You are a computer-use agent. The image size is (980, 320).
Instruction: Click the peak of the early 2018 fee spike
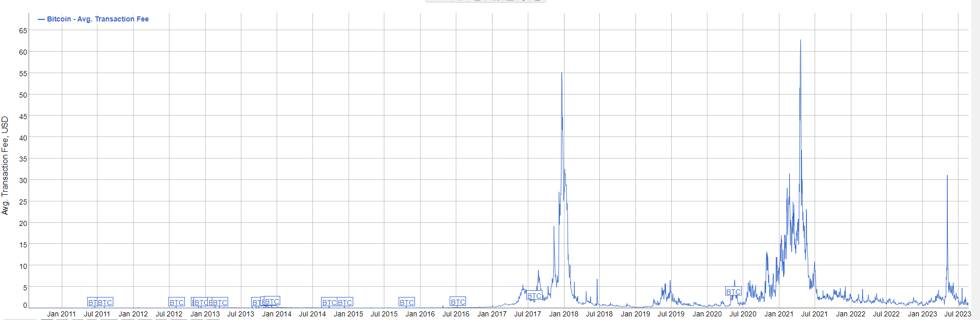(562, 73)
